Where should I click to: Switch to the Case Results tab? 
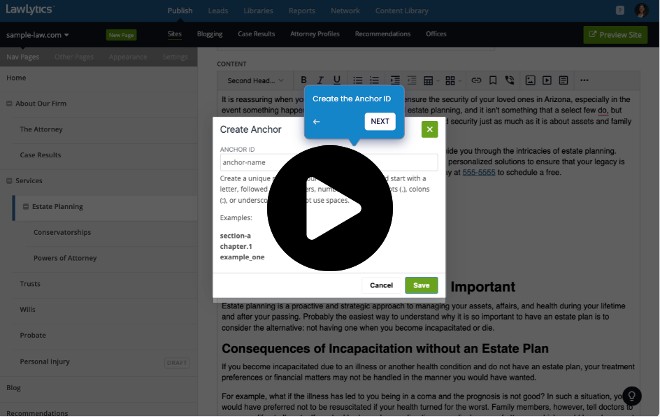coord(256,34)
